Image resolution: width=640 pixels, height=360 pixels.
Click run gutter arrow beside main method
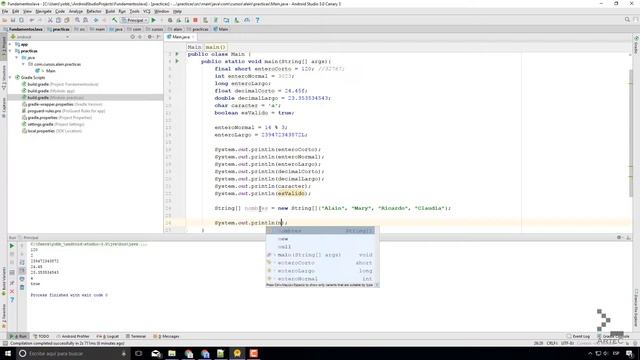pos(177,61)
